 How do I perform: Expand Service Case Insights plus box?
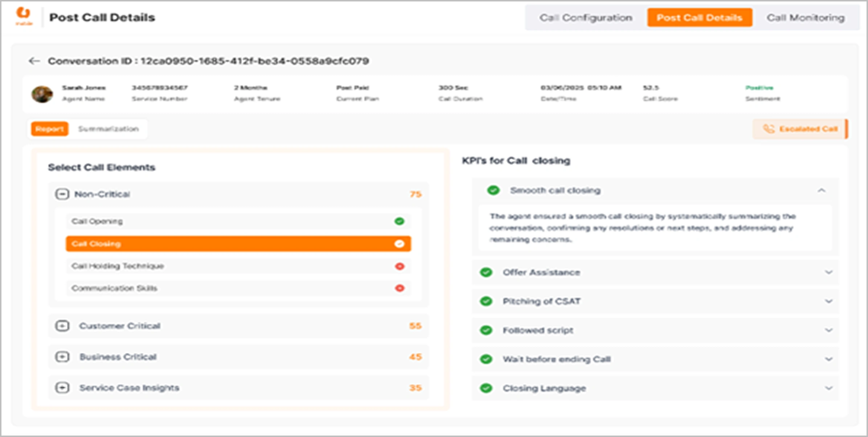click(62, 388)
